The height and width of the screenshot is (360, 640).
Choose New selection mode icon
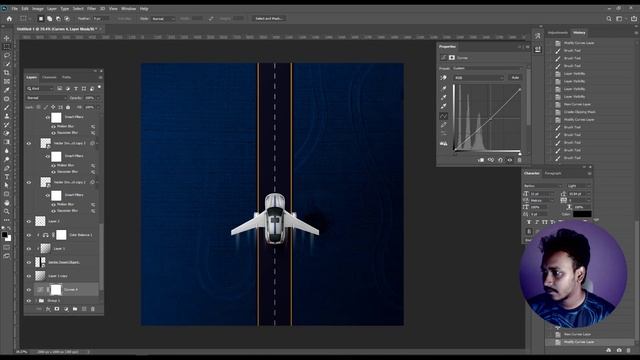[41, 18]
